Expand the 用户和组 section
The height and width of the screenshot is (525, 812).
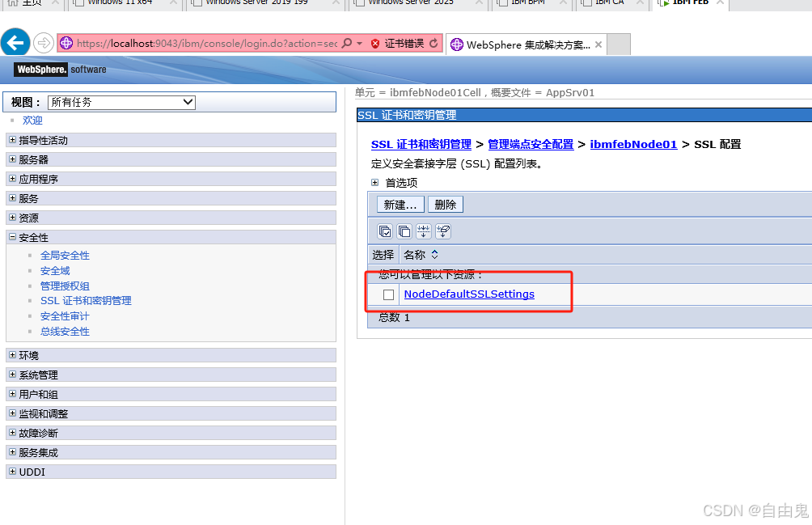coord(12,393)
